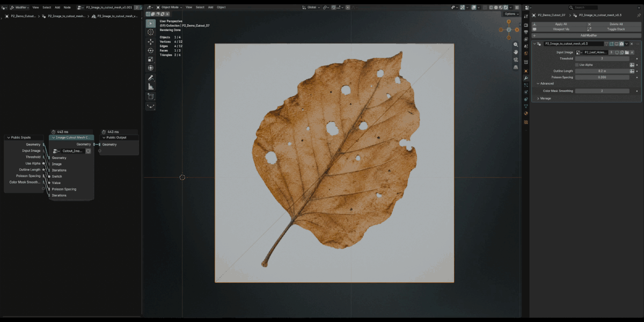
Task: Select the Measure tool
Action: [150, 86]
